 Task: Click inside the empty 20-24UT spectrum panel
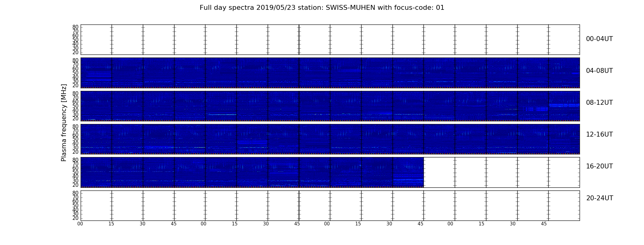[330, 205]
